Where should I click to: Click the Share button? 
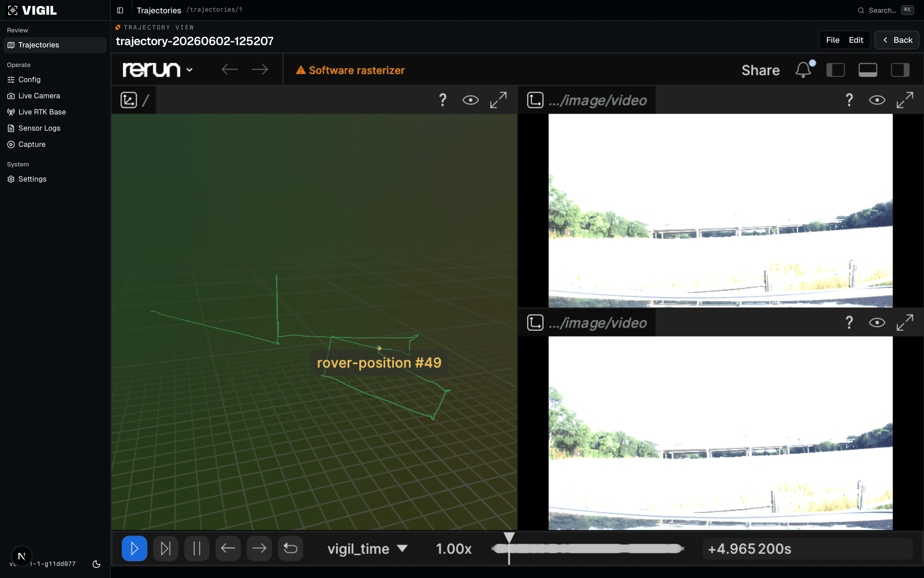pos(760,70)
